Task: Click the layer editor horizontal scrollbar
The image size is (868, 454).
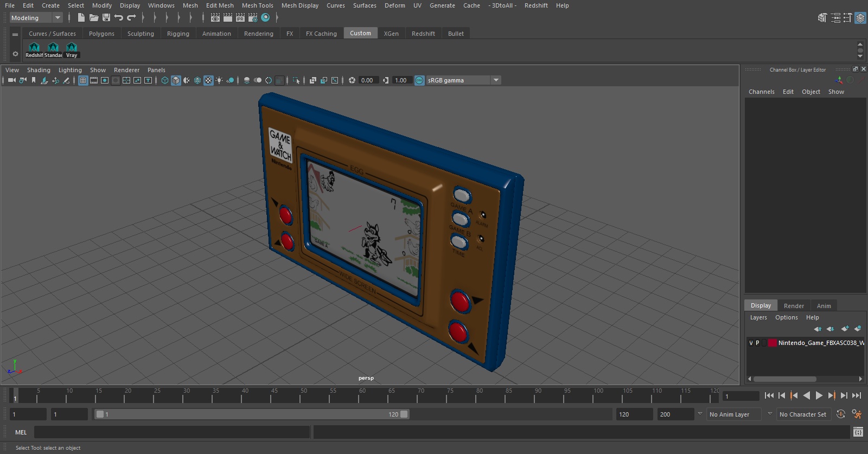Action: (x=784, y=379)
